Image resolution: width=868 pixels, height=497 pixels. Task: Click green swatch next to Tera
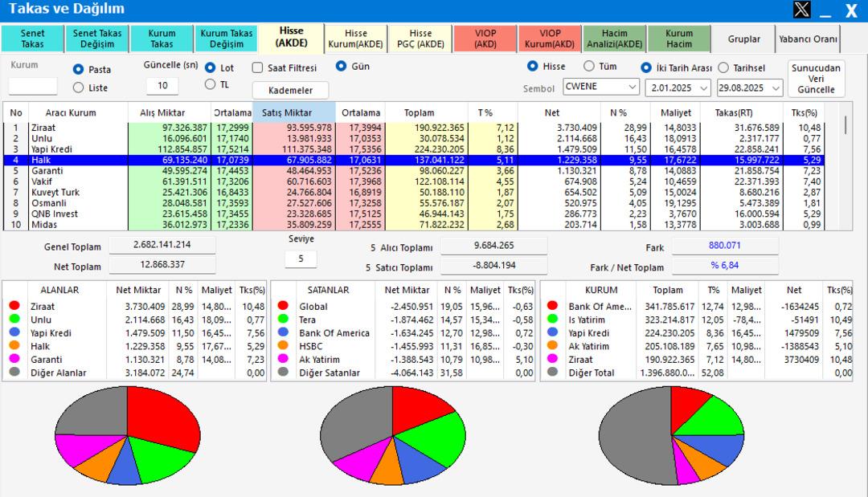pos(283,319)
